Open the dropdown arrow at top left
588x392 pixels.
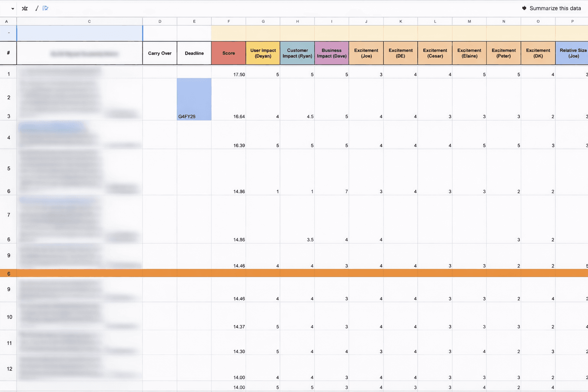click(x=13, y=8)
